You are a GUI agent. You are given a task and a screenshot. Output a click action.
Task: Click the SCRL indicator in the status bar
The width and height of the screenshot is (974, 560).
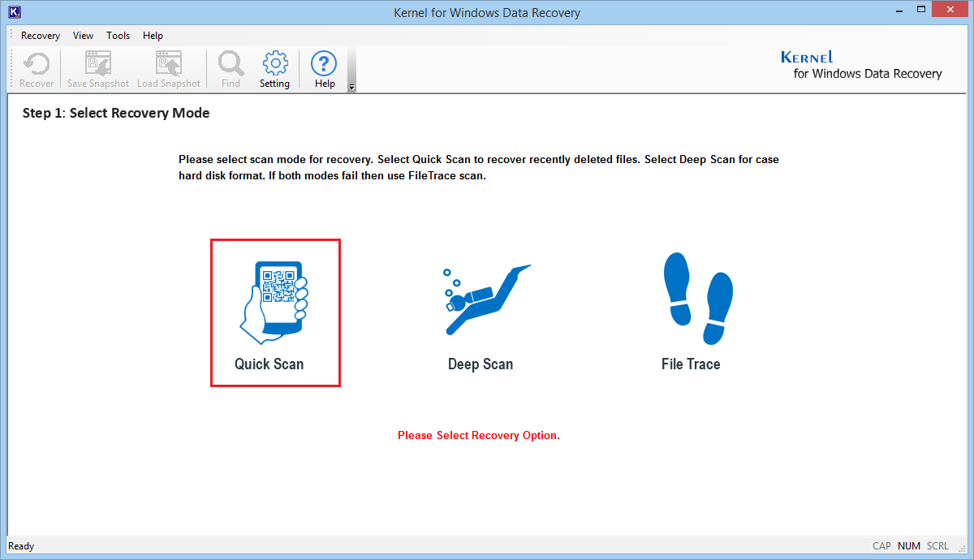point(937,546)
